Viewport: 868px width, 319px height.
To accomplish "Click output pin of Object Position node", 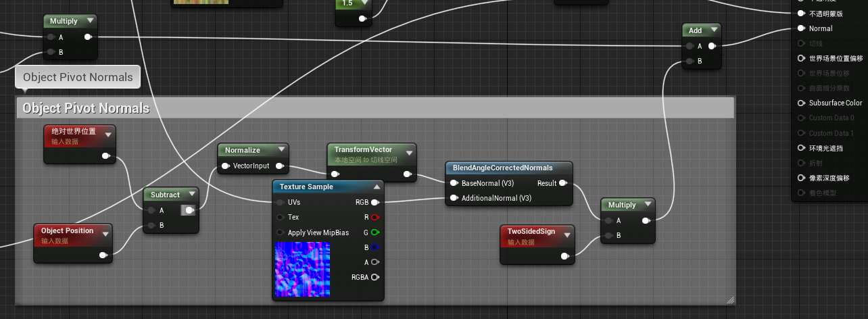I will tap(103, 255).
